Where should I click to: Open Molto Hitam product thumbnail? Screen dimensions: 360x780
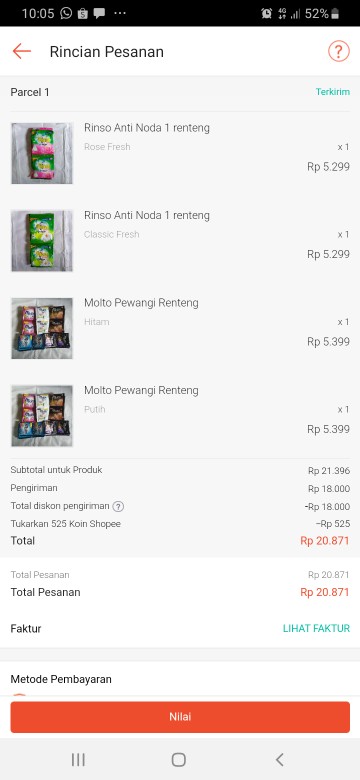coord(42,328)
